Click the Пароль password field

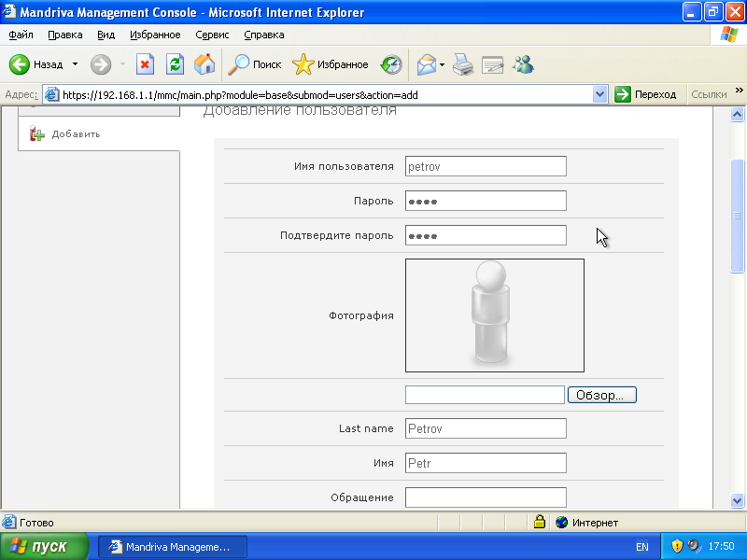(x=486, y=201)
